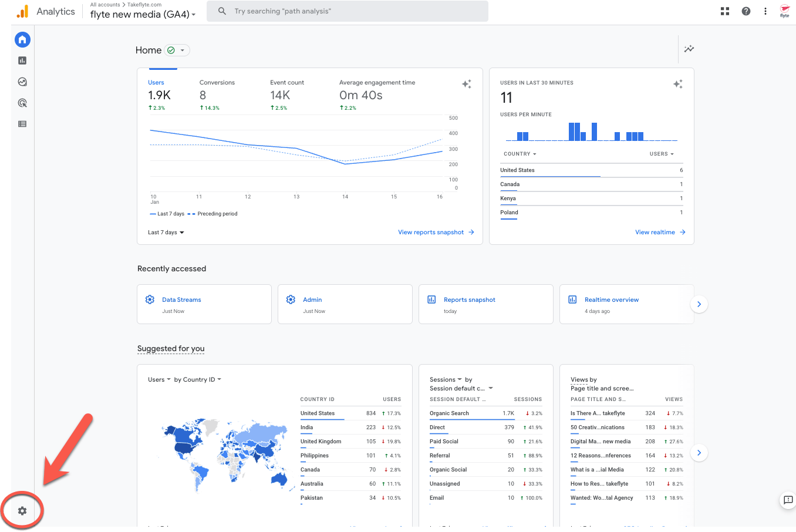Select the Explore icon in the sidebar
The width and height of the screenshot is (796, 532).
22,82
